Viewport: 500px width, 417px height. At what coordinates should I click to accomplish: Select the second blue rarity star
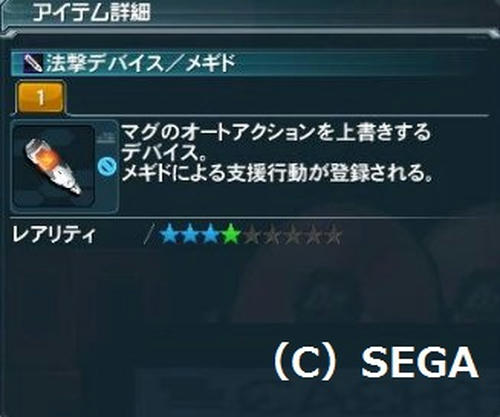[x=190, y=235]
